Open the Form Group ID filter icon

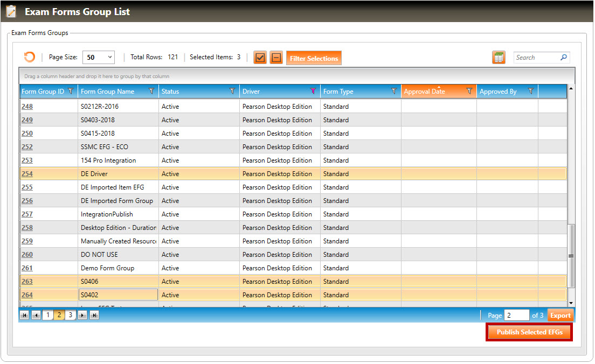coord(70,92)
